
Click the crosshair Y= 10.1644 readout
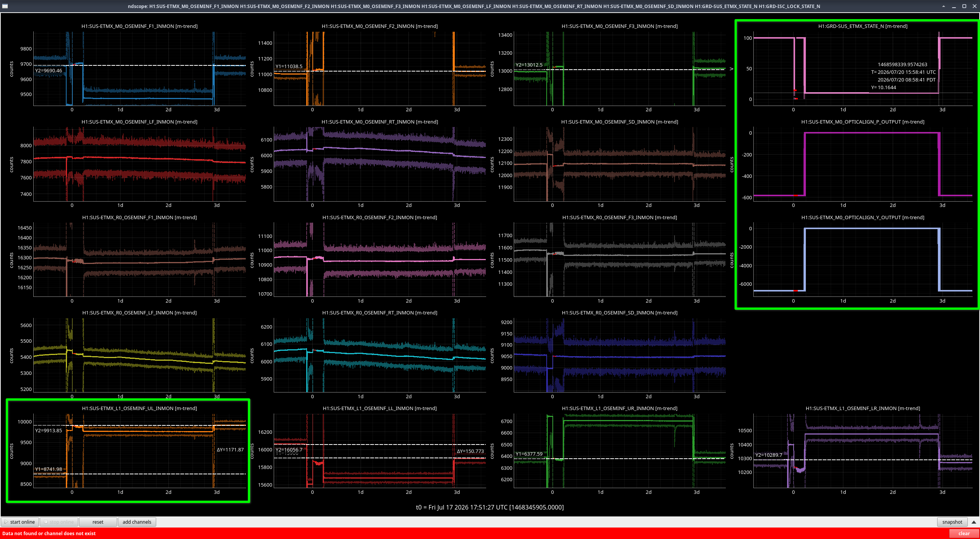coord(884,87)
